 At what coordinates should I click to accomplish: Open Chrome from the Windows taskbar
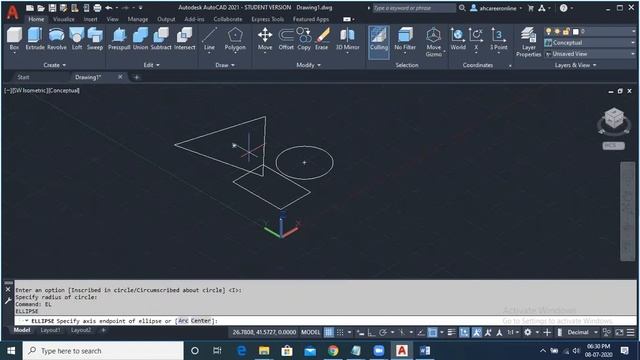click(333, 351)
